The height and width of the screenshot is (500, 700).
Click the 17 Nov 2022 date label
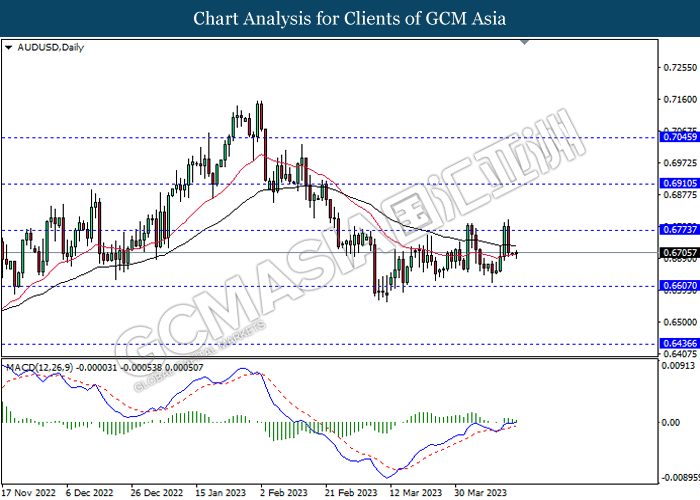[29, 493]
